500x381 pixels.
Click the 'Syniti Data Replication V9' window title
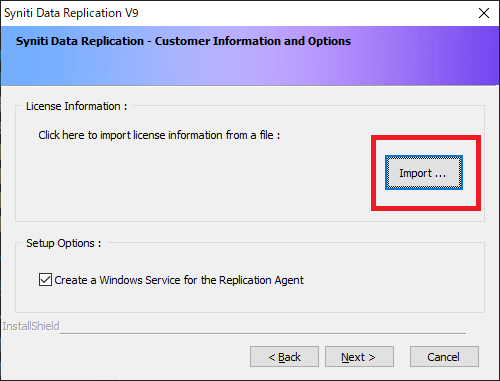coord(71,13)
